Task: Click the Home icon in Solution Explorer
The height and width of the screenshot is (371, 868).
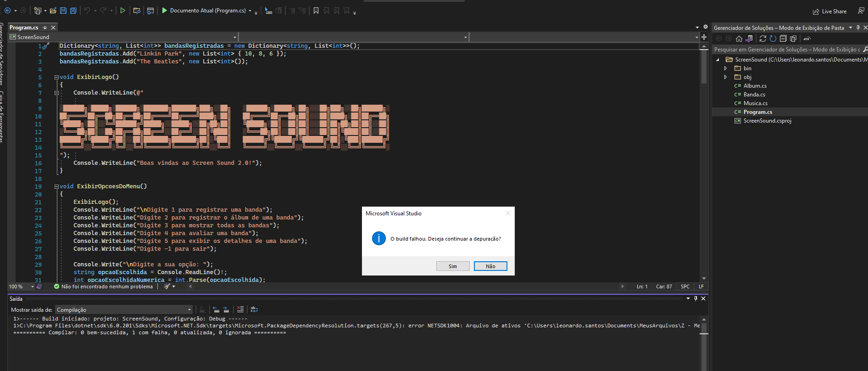Action: pos(739,39)
